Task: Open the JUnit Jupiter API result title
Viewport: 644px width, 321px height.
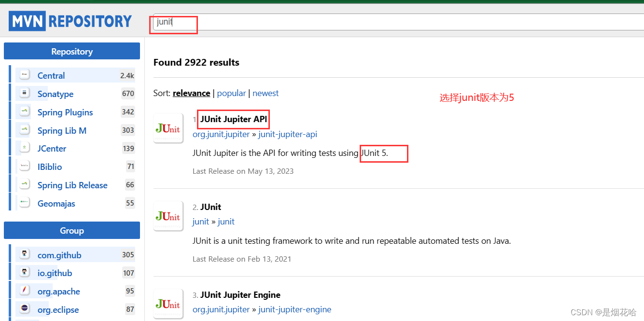Action: point(234,119)
